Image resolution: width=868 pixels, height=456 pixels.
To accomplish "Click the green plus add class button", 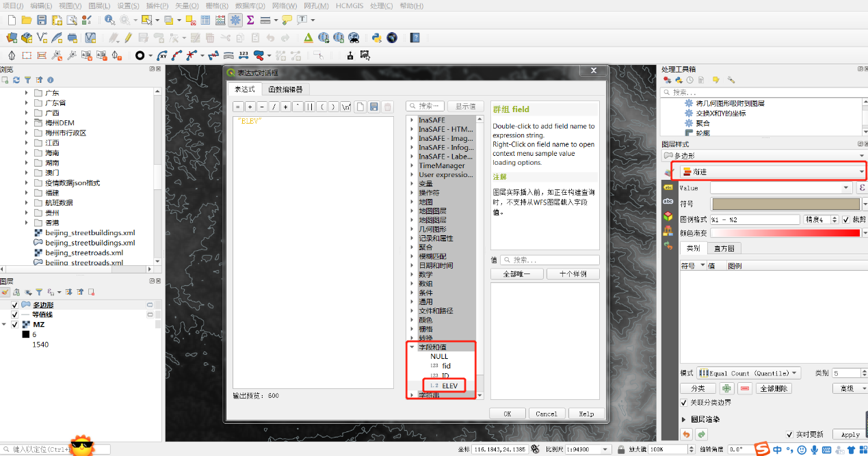I will [726, 388].
